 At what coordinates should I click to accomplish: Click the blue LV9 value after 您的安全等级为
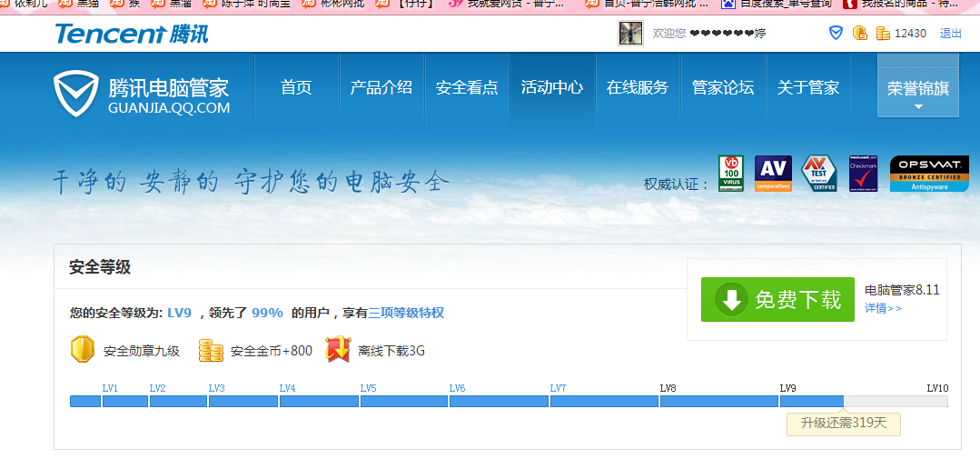coord(179,313)
